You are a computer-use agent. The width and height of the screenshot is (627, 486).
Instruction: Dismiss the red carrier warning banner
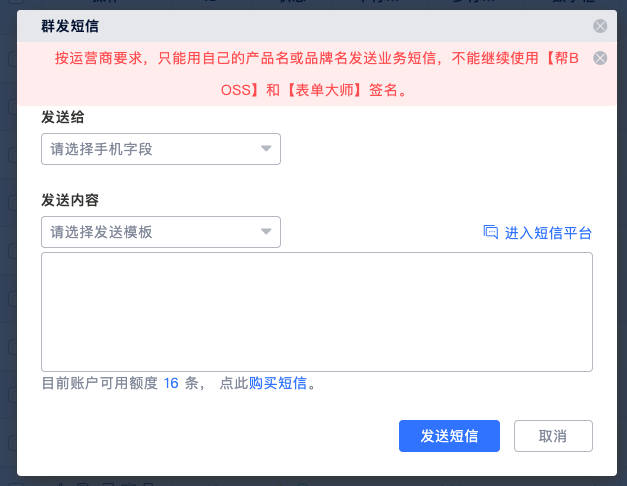point(599,58)
